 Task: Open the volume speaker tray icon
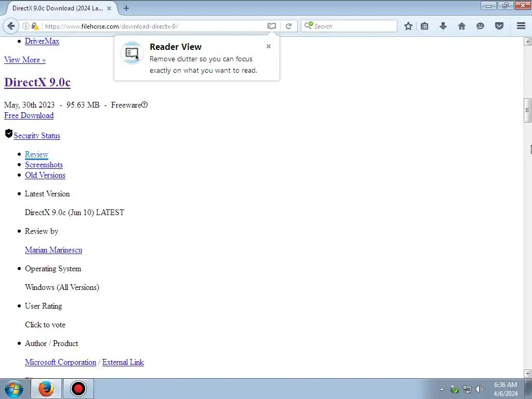tap(480, 389)
